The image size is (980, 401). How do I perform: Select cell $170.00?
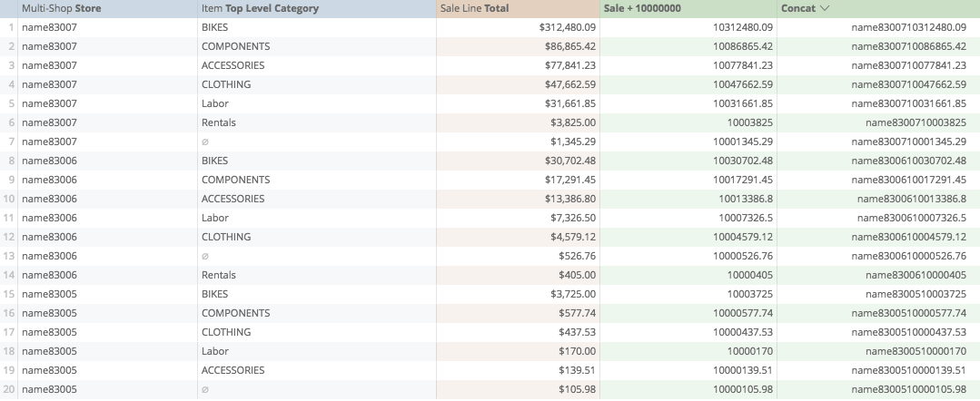(x=518, y=351)
